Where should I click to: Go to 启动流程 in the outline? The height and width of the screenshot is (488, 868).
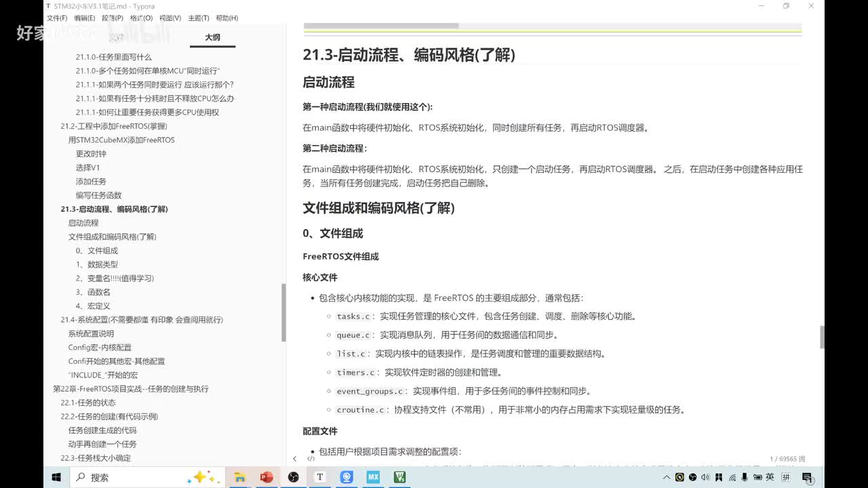tap(83, 223)
